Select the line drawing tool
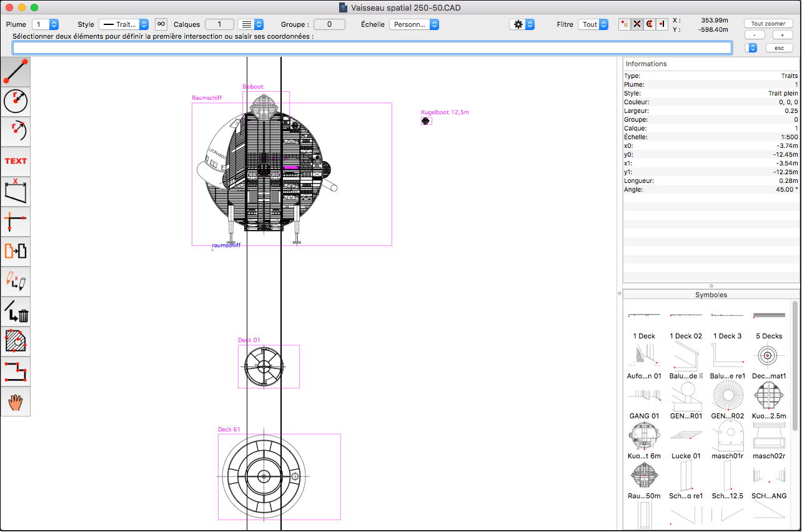 16,71
